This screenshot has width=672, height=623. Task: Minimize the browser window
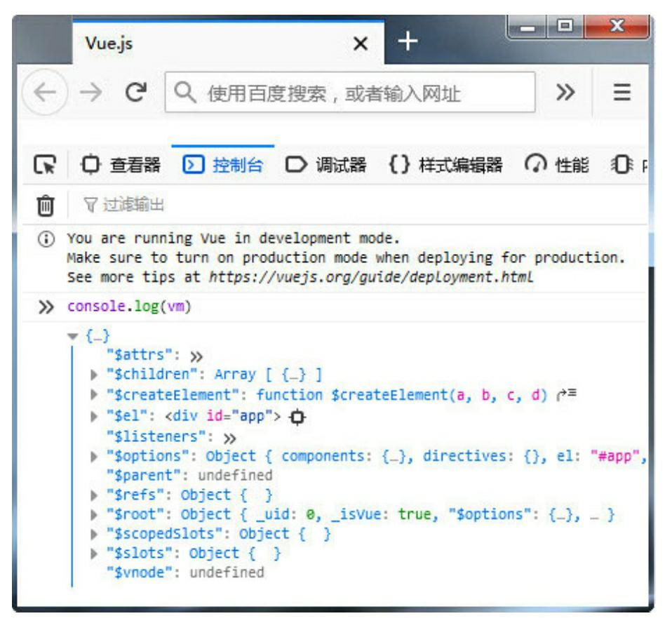pos(527,27)
